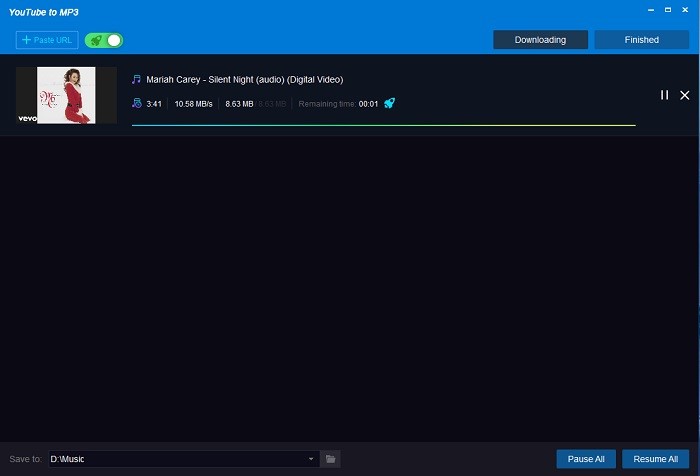Pause the Mariah Carey Silent Night download
This screenshot has width=700, height=476.
664,95
